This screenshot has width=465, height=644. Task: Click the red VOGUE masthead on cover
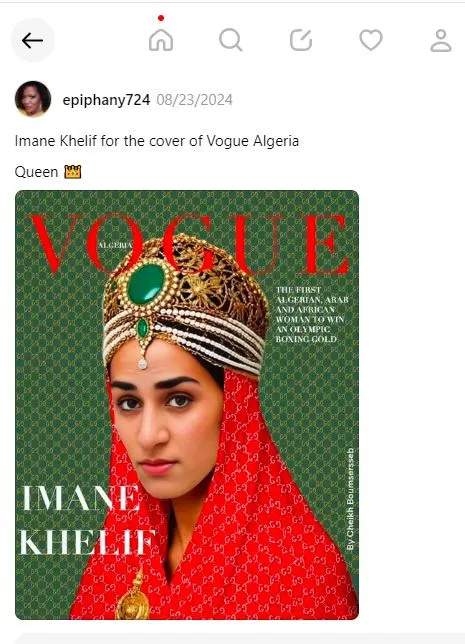coord(189,244)
